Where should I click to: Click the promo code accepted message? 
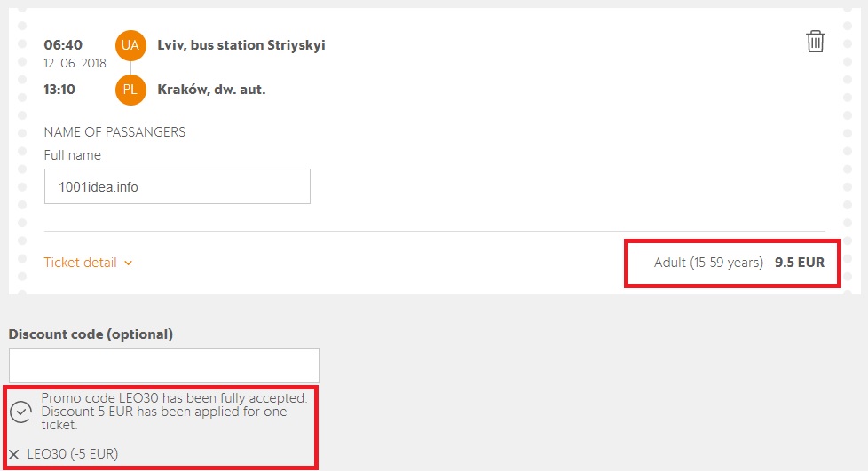(x=174, y=412)
